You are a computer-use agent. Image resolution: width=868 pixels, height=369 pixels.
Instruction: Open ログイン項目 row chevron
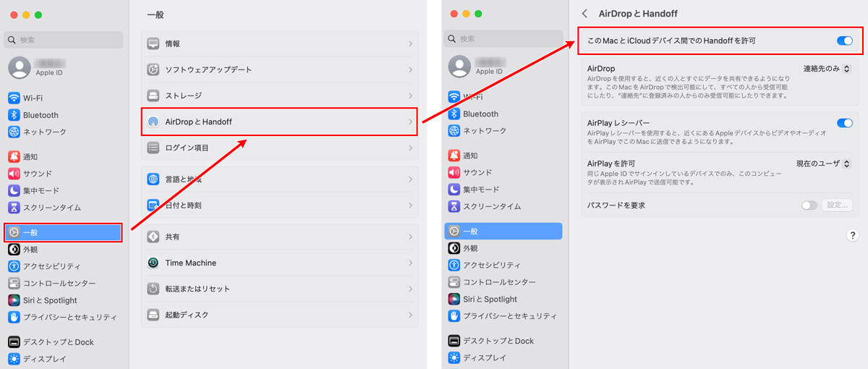pyautogui.click(x=410, y=148)
